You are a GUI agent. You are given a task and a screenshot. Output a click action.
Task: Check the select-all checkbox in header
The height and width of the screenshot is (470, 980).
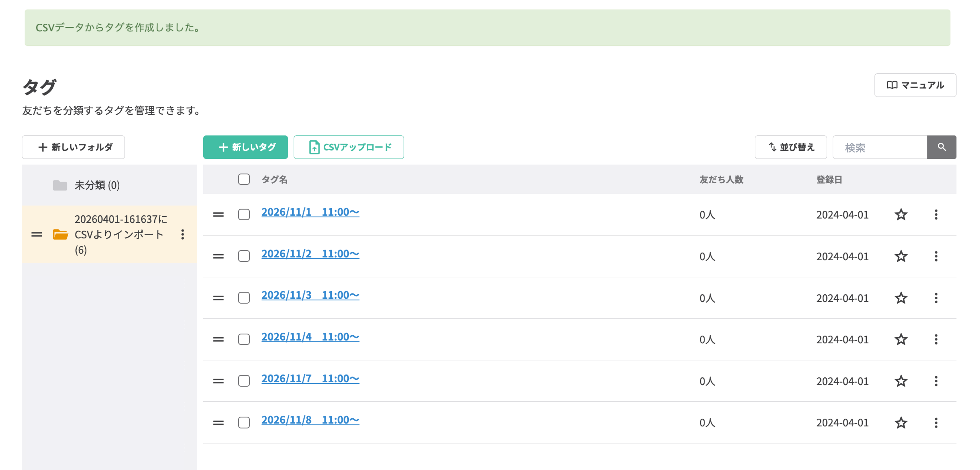click(x=244, y=179)
